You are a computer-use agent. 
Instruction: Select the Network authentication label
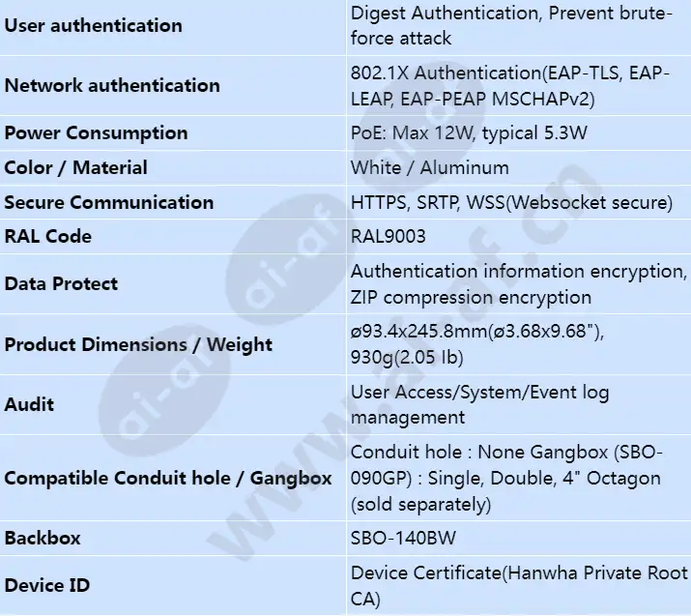click(x=112, y=85)
